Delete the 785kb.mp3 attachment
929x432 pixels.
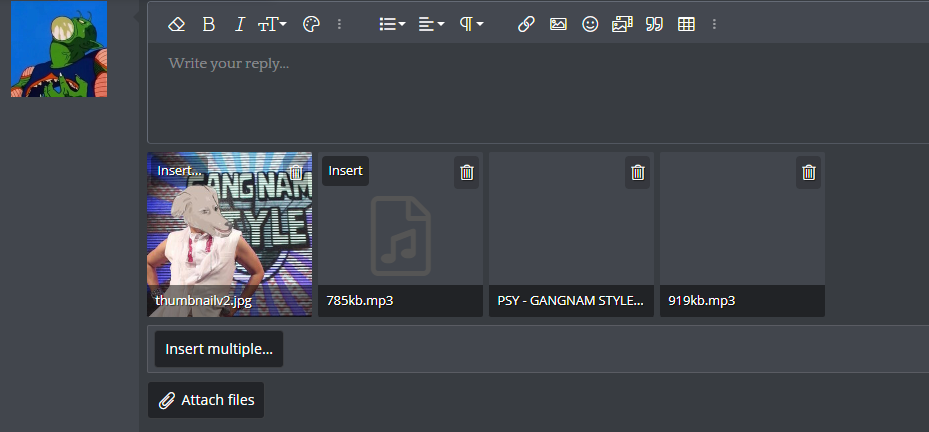pyautogui.click(x=467, y=172)
